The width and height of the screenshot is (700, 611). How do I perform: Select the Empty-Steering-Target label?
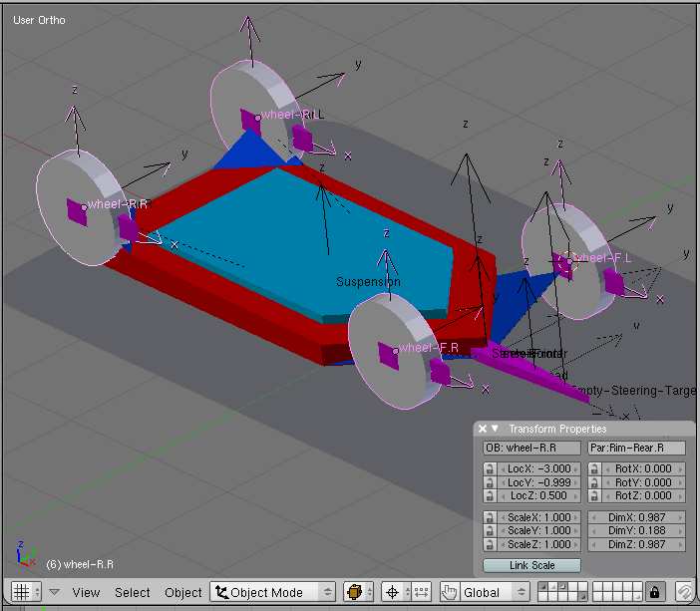tap(634, 391)
